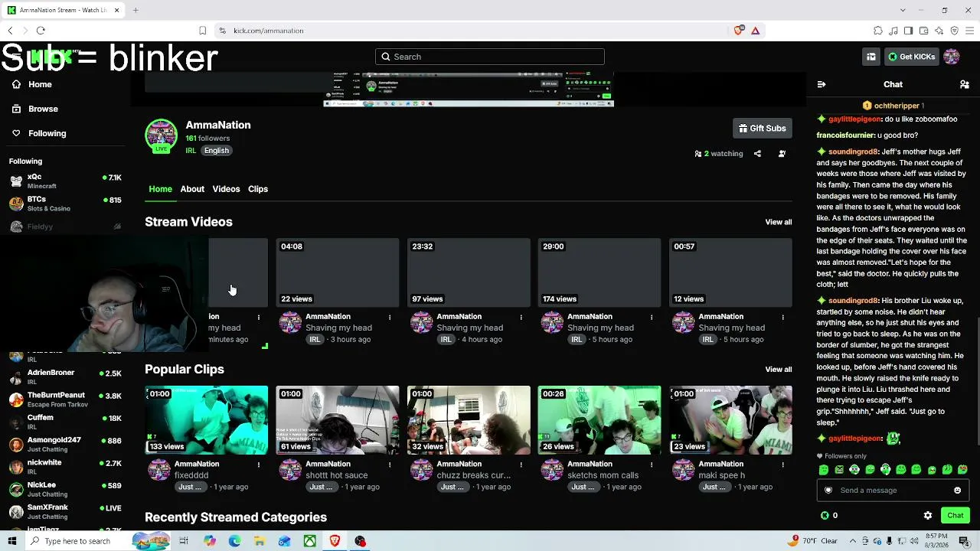The height and width of the screenshot is (551, 980).
Task: Switch to the About tab
Action: (192, 189)
